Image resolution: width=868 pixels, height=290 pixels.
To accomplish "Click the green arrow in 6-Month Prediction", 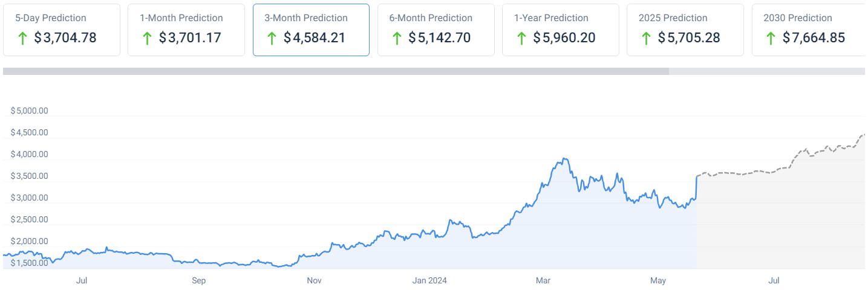I will point(397,38).
